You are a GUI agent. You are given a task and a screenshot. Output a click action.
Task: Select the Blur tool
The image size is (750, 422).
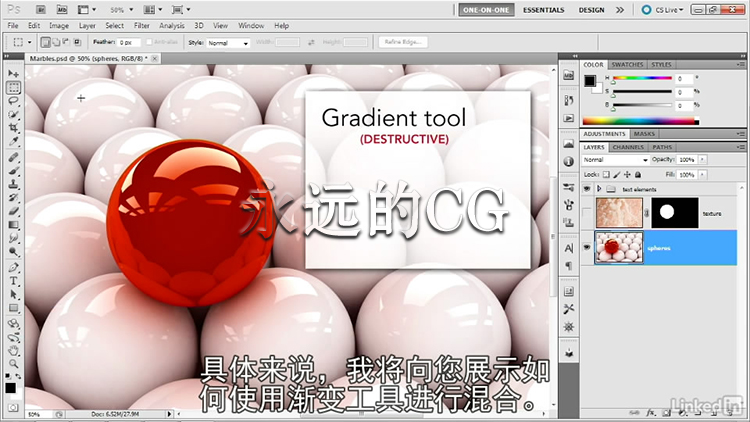tap(13, 238)
